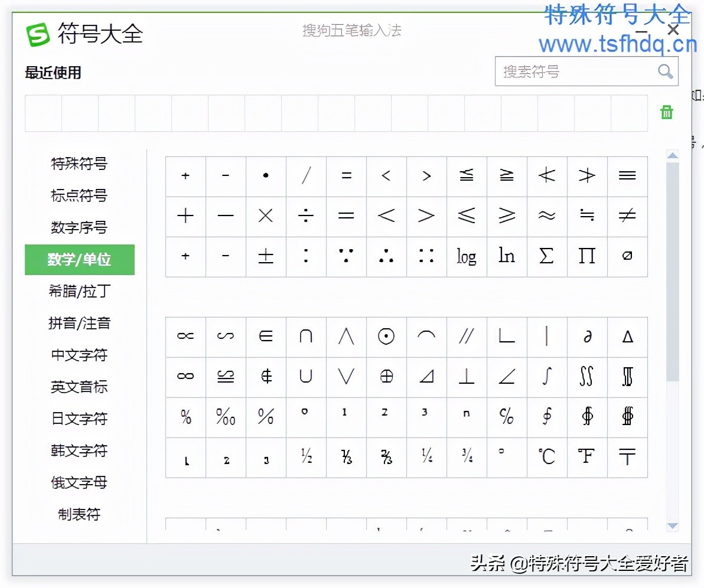Open the 俄文字母 category
Image resolution: width=704 pixels, height=588 pixels.
click(x=80, y=483)
